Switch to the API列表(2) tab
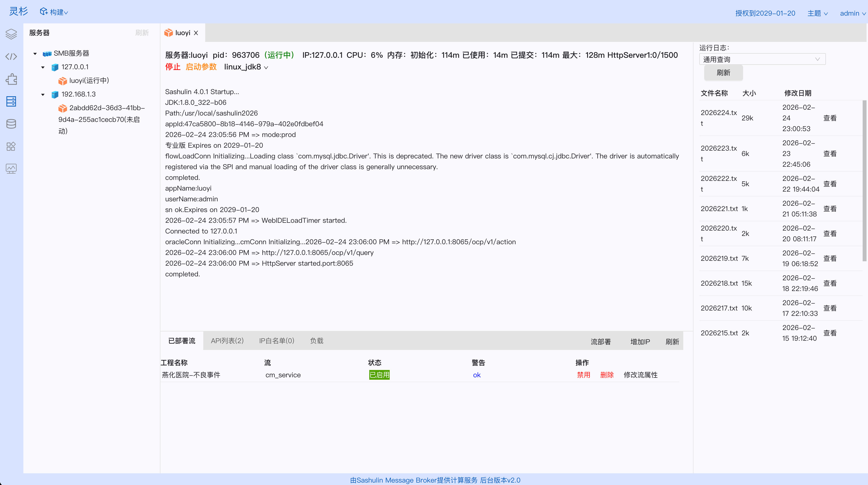The width and height of the screenshot is (868, 485). coord(227,341)
